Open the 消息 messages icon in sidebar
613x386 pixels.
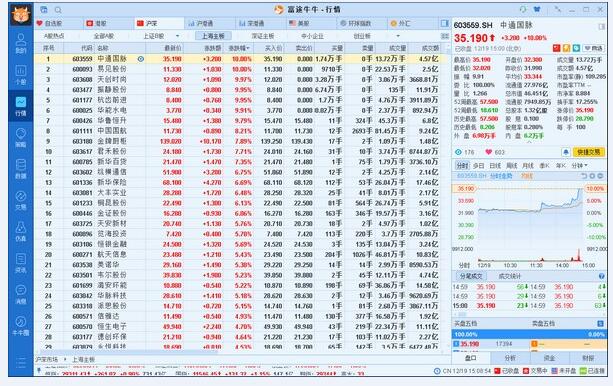(21, 294)
